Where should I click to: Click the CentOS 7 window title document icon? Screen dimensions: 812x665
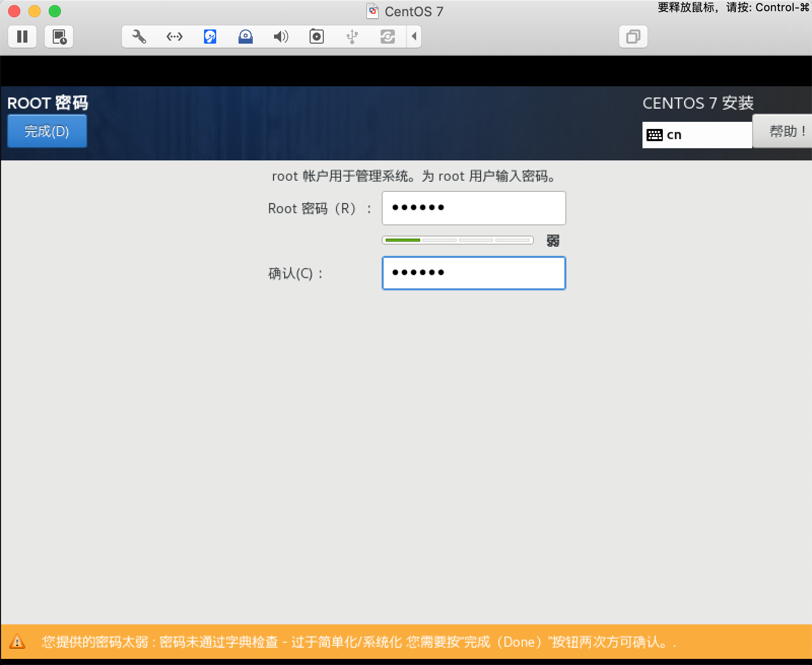(373, 11)
